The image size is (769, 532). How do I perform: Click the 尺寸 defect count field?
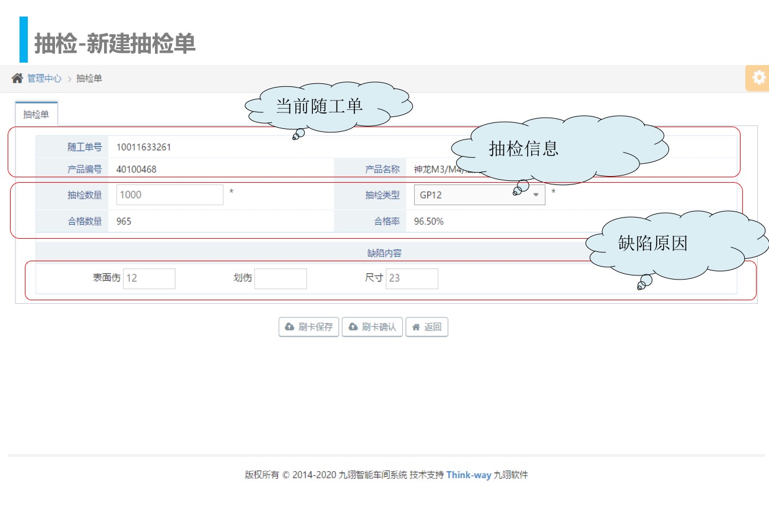pyautogui.click(x=412, y=278)
